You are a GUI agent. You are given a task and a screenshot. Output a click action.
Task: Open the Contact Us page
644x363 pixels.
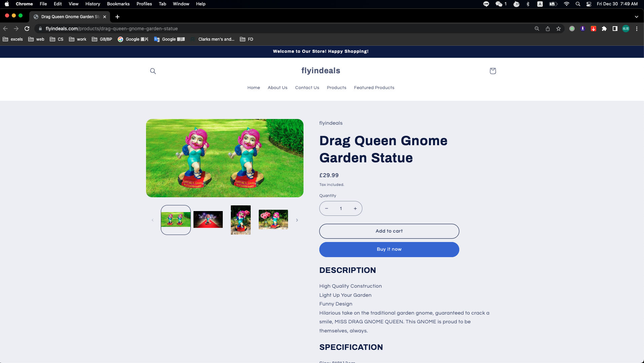click(307, 88)
